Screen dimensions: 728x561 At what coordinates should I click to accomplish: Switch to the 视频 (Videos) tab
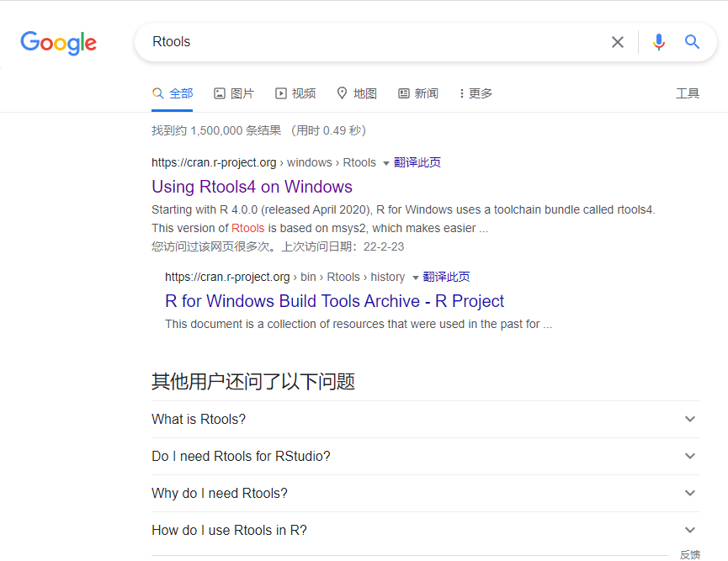295,93
